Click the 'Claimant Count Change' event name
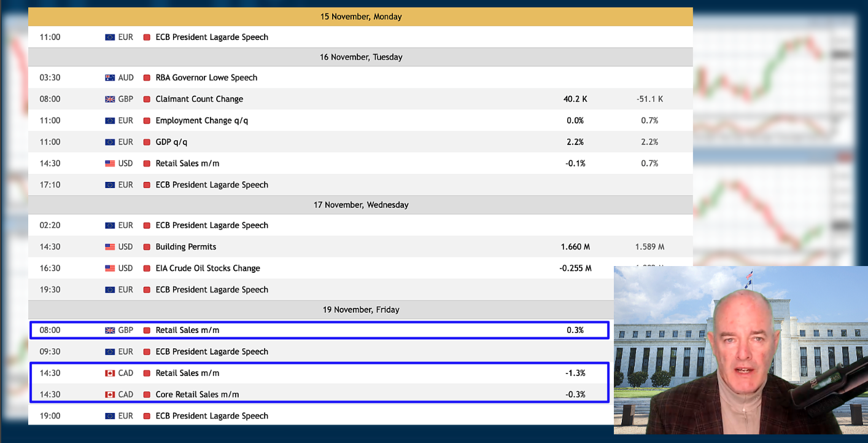Viewport: 868px width, 443px height. click(x=200, y=99)
